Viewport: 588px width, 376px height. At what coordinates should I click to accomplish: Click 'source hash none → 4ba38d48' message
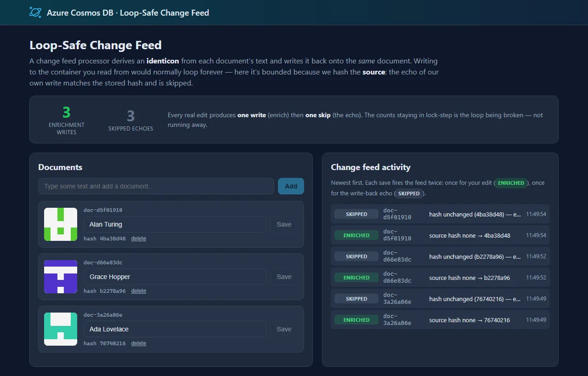pyautogui.click(x=469, y=235)
